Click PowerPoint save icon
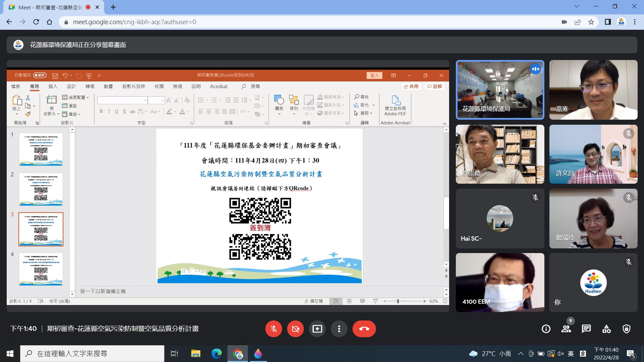 click(55, 76)
